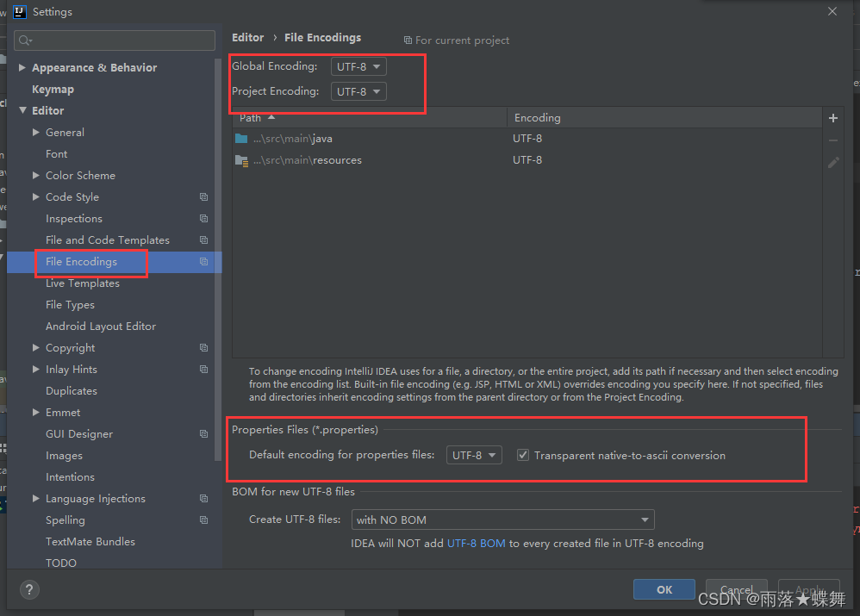Open the UTF-8 BOM link

tap(476, 544)
